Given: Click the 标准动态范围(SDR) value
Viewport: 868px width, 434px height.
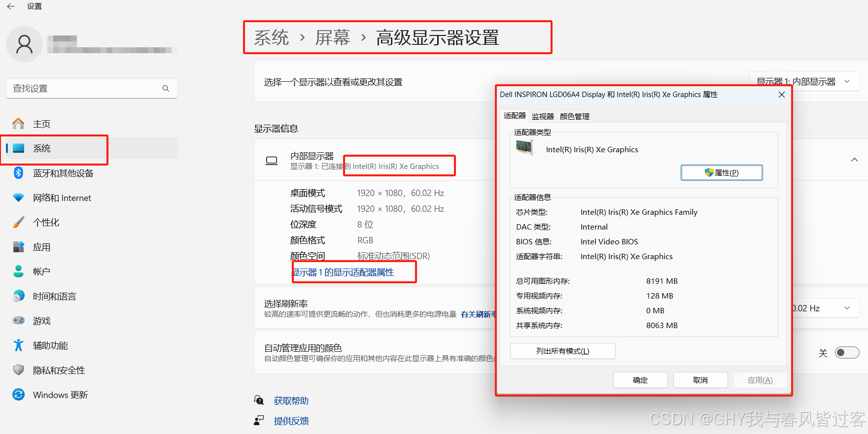Looking at the screenshot, I should 393,256.
